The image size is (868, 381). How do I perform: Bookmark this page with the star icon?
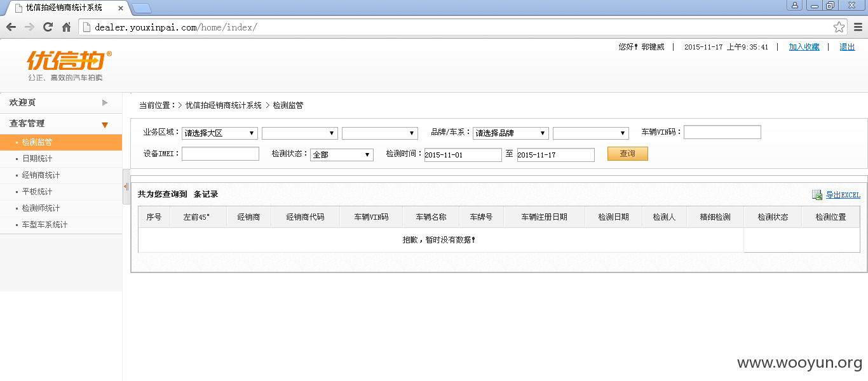[x=839, y=27]
